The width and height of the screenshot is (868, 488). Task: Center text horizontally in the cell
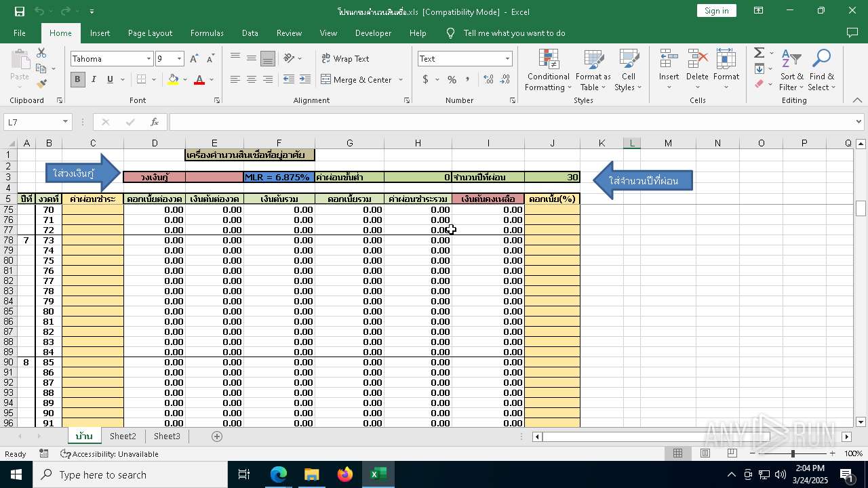[252, 79]
